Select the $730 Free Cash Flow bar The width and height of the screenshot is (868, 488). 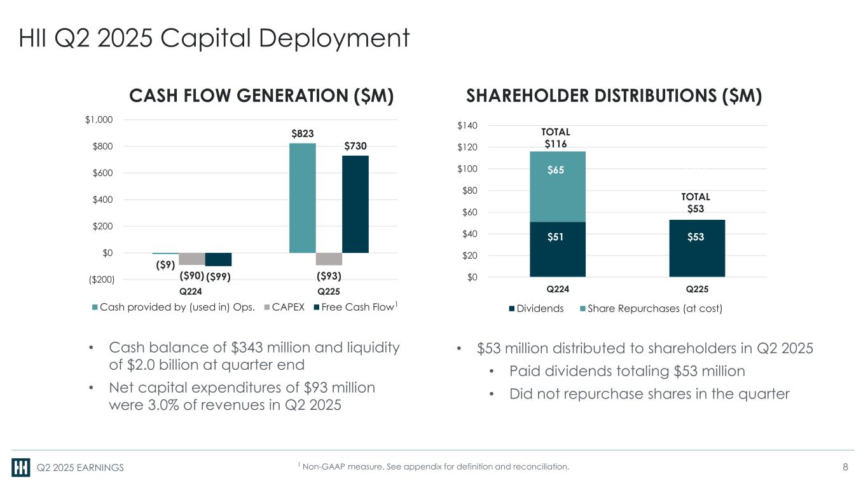coord(355,204)
